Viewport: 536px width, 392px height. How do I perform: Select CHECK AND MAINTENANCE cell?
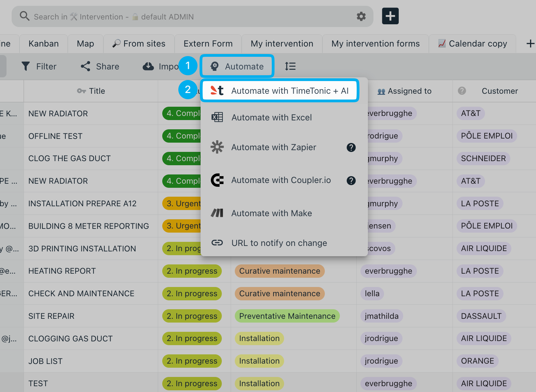coord(91,293)
